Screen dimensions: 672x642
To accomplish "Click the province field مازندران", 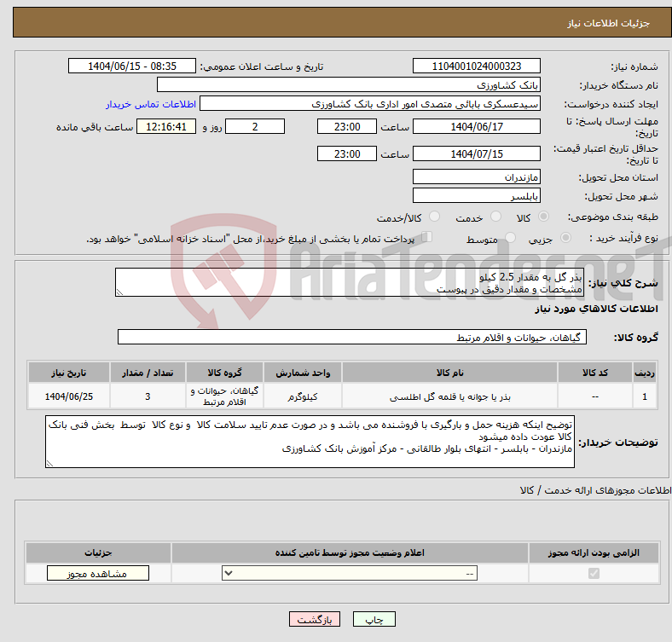I will [x=476, y=176].
